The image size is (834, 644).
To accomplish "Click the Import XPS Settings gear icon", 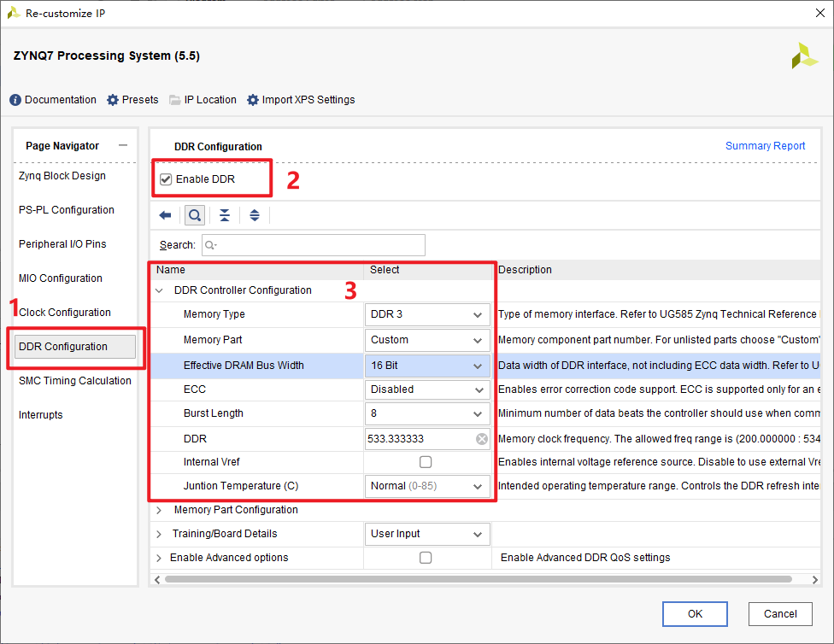I will (253, 100).
